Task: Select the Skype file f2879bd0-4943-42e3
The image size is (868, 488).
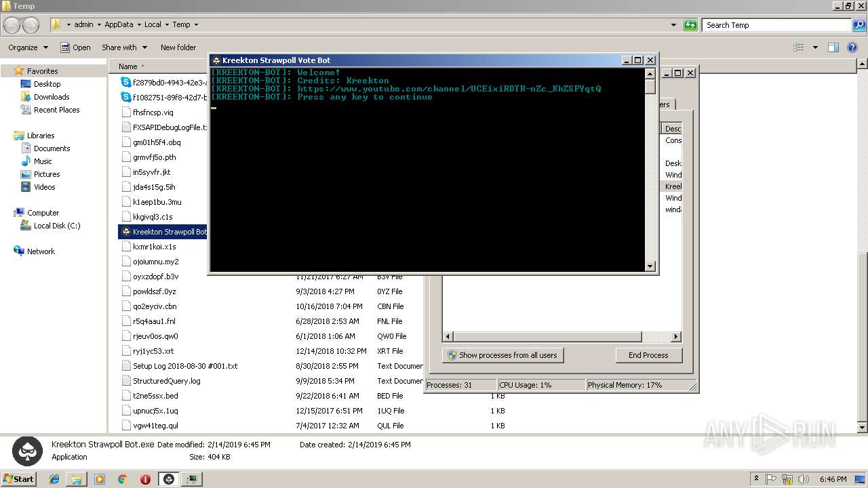Action: pos(164,82)
